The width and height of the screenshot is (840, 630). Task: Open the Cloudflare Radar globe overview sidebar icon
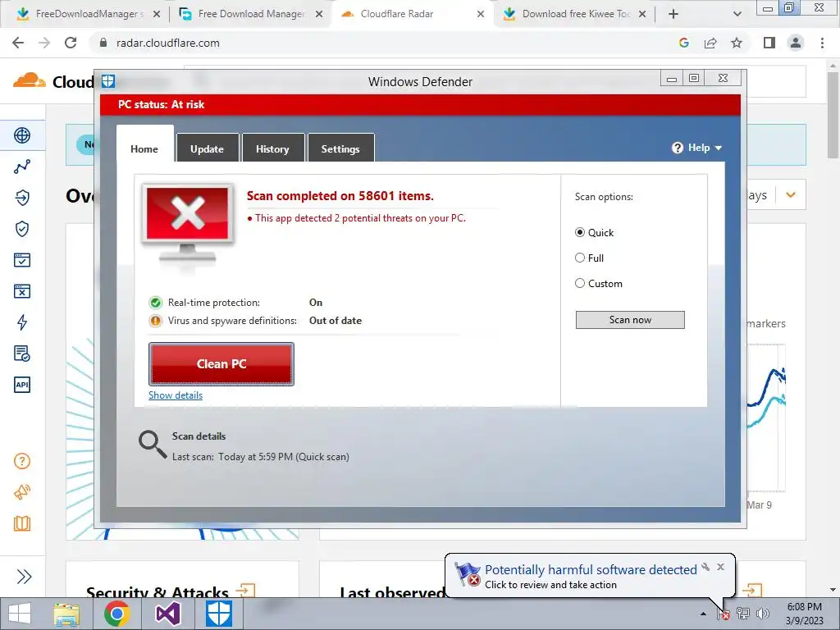pos(22,135)
